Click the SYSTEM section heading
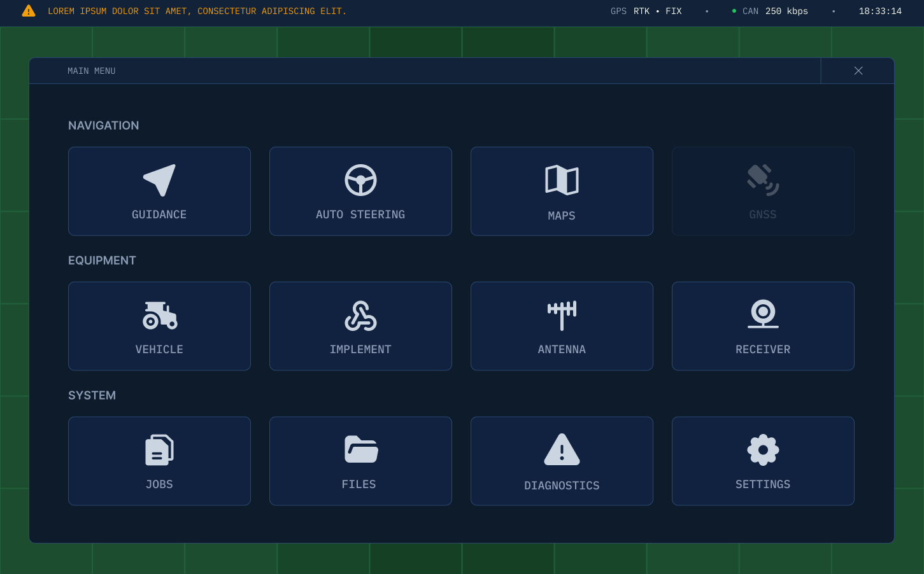 coord(92,395)
